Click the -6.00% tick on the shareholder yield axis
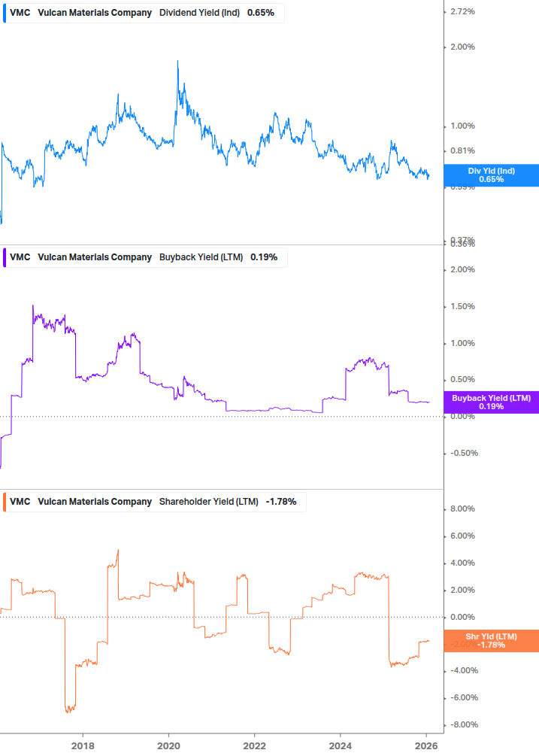 click(x=464, y=697)
